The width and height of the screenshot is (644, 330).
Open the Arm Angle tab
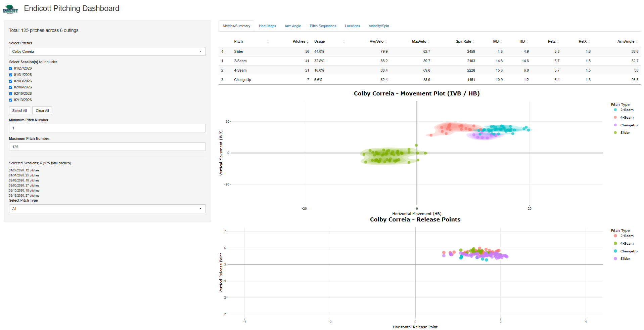(293, 26)
